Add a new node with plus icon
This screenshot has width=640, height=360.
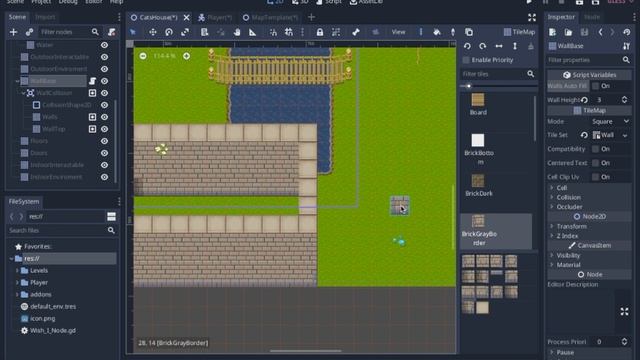tap(13, 32)
